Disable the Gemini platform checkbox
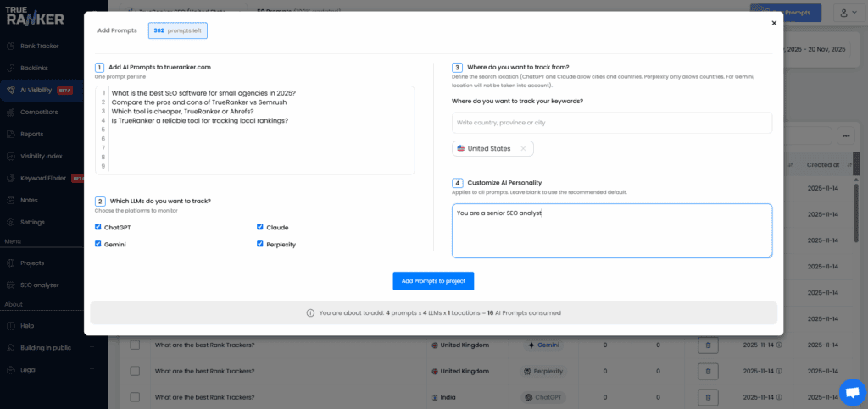Screen dimensions: 868x409 (98, 244)
